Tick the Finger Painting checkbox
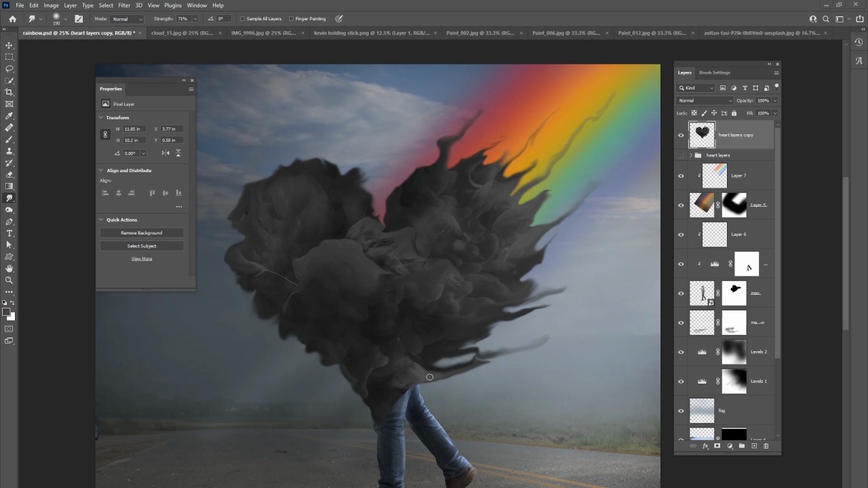868x488 pixels. [292, 19]
